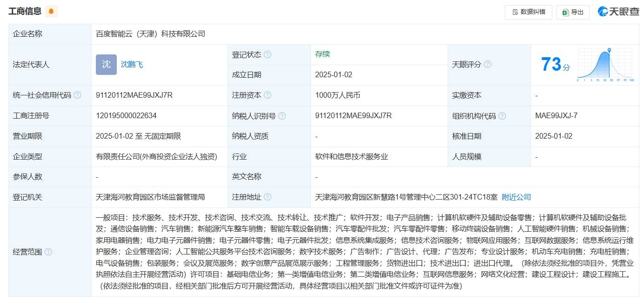Viewport: 644px width, 301px height.
Task: Click business term 2025-01-02 至 无固定期限
Action: [138, 136]
